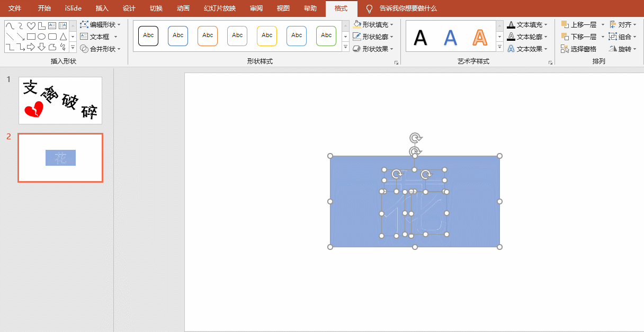Open shape styles dialog launcher

[396, 62]
